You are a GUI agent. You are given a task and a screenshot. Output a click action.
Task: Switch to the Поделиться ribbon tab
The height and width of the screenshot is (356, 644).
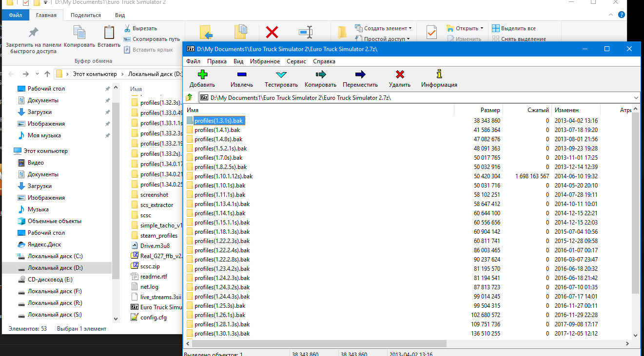pyautogui.click(x=86, y=15)
